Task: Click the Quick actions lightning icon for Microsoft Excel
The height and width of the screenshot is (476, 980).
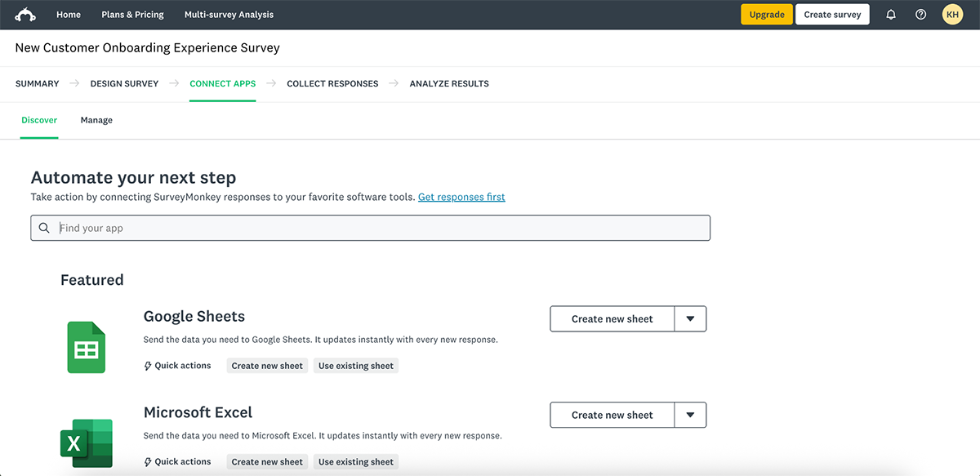Action: pos(148,461)
